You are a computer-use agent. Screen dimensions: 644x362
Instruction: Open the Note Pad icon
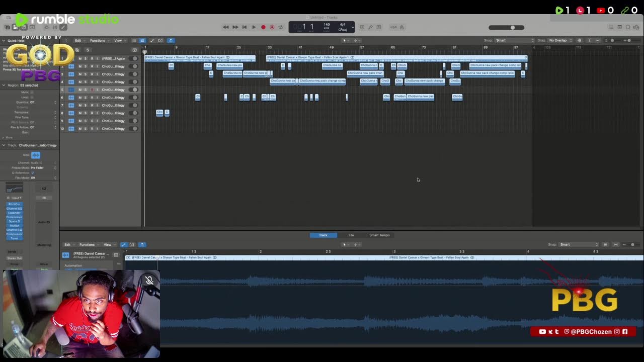(x=620, y=27)
